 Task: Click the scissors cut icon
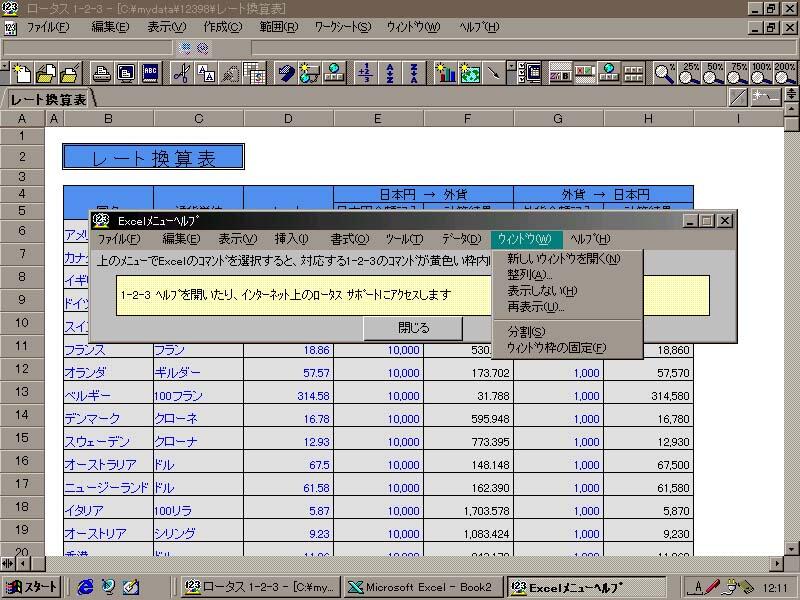tap(181, 73)
